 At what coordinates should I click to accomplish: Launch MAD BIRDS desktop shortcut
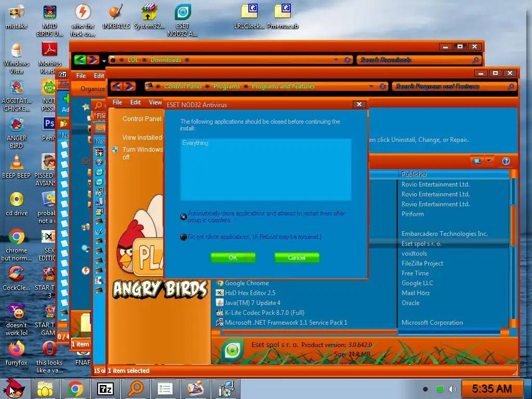click(49, 20)
